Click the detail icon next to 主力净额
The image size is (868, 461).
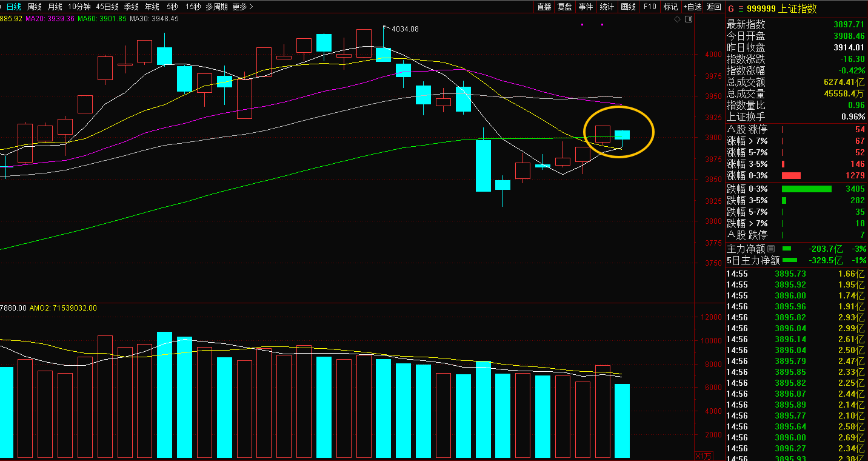[771, 249]
